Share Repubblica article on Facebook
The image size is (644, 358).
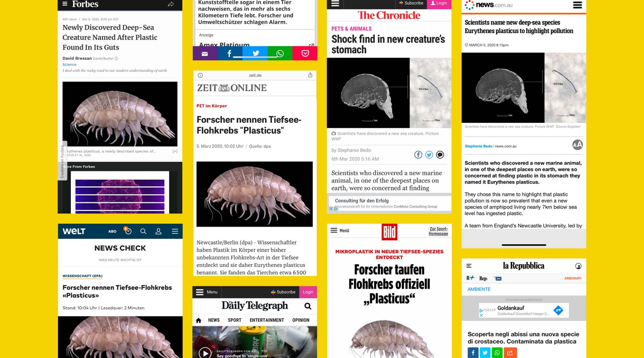pos(473,353)
